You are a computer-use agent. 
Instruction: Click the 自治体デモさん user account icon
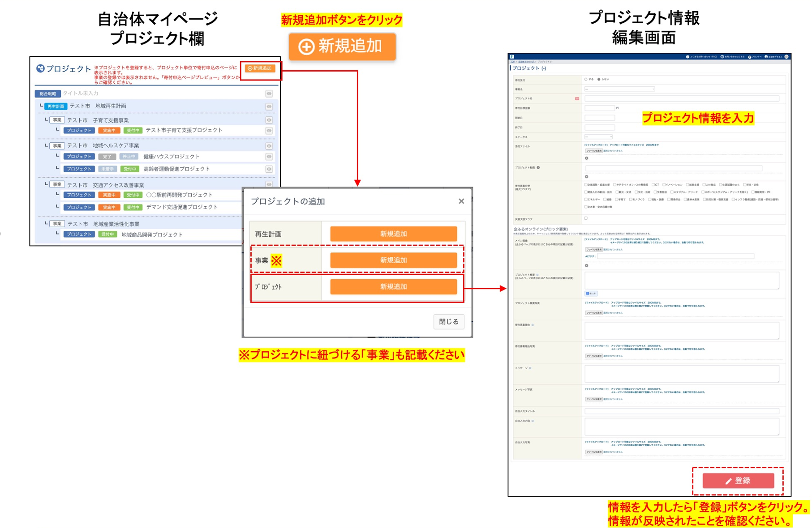(766, 57)
